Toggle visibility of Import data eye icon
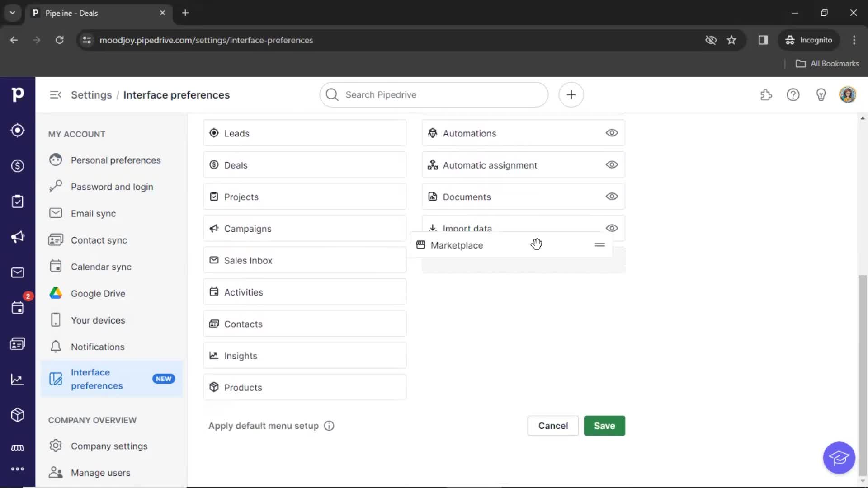Screen dimensions: 868x488 (x=612, y=228)
